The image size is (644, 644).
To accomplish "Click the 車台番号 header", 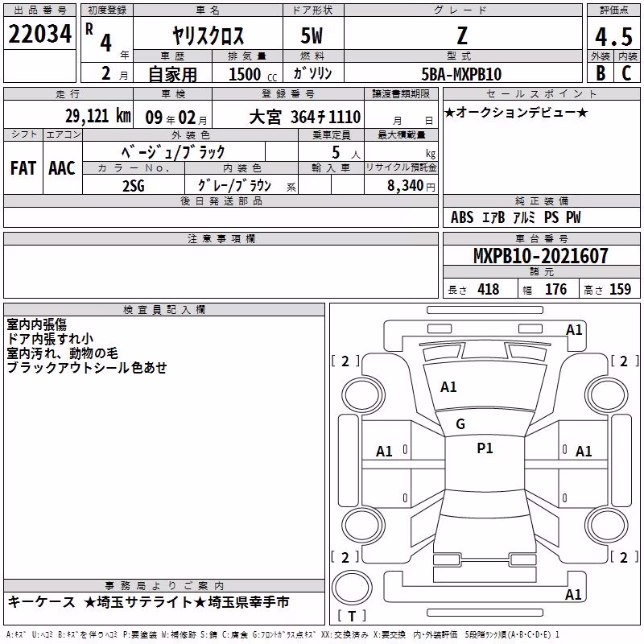I will 542,238.
